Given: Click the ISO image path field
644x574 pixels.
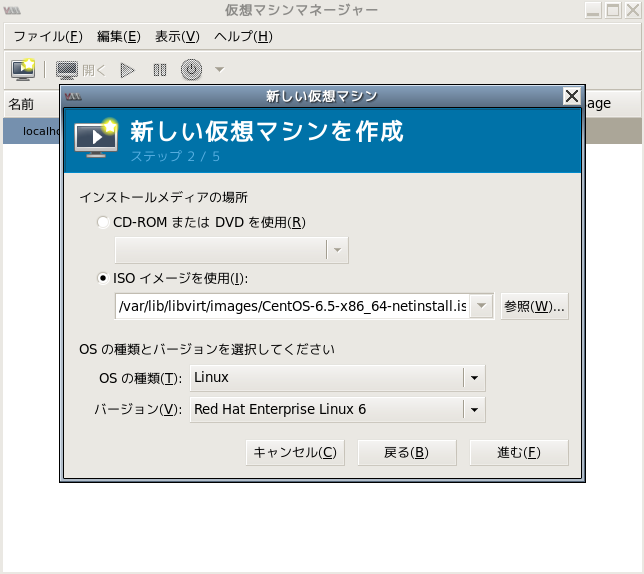Looking at the screenshot, I should click(x=292, y=306).
